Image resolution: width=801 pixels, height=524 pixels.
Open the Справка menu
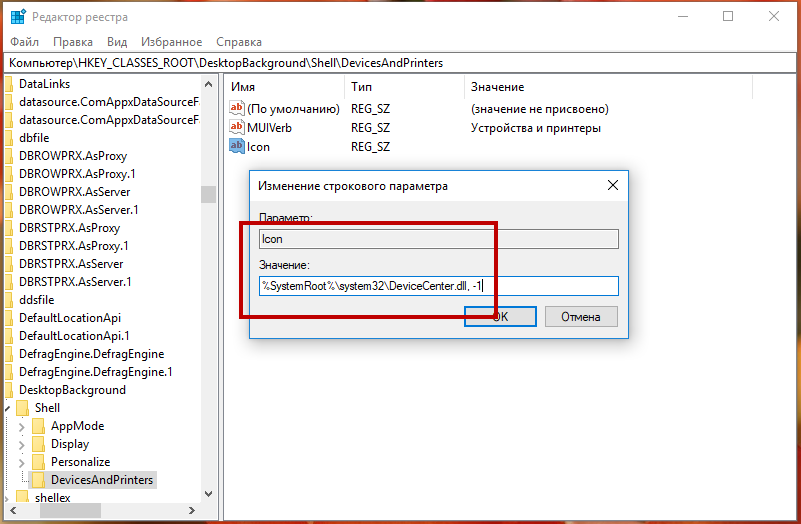239,42
